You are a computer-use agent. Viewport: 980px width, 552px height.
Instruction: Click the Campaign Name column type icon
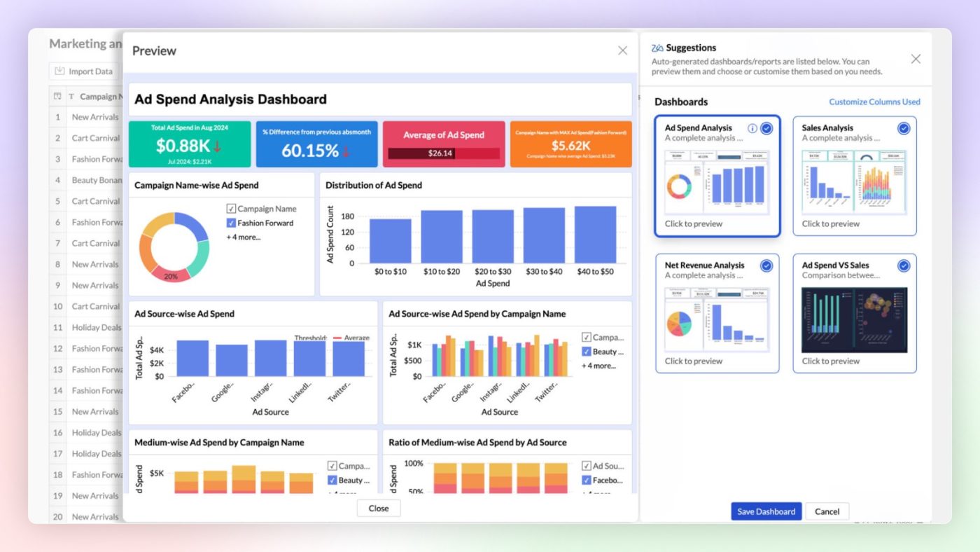pos(72,96)
